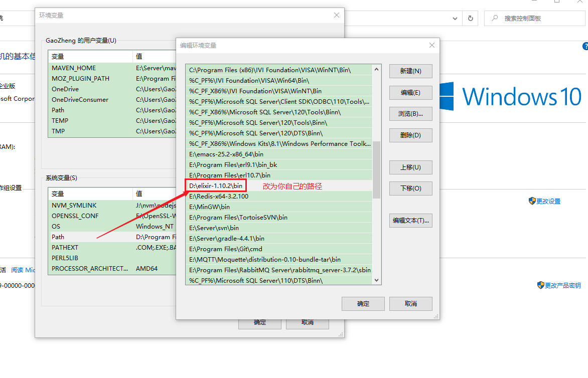The width and height of the screenshot is (588, 378).
Task: Select E:\Program Files\erl9.1\bin_bk entry
Action: pyautogui.click(x=279, y=165)
